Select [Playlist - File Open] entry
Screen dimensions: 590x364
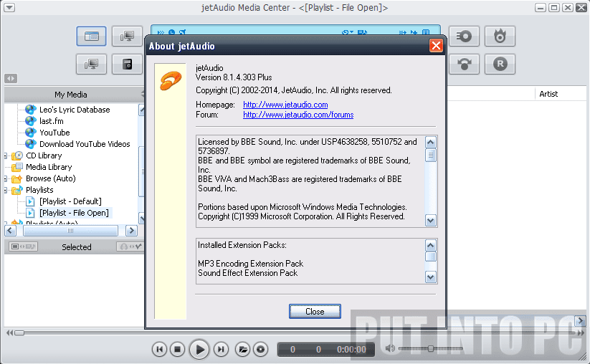pos(74,213)
